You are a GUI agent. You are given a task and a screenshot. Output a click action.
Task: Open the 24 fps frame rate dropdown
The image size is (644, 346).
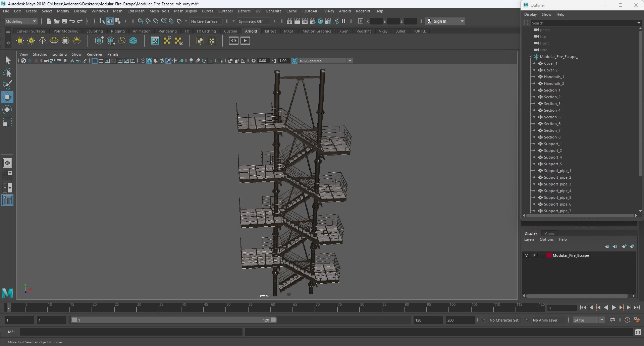589,320
